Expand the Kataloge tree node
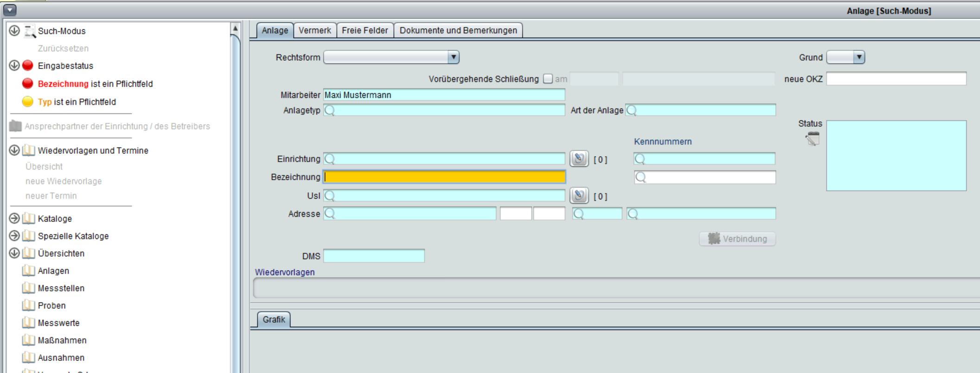 [14, 218]
